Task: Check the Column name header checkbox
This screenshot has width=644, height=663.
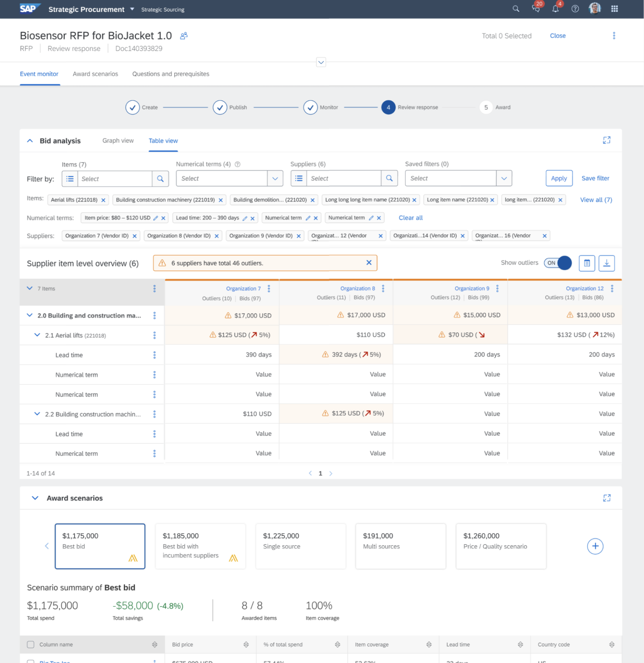Action: point(31,645)
